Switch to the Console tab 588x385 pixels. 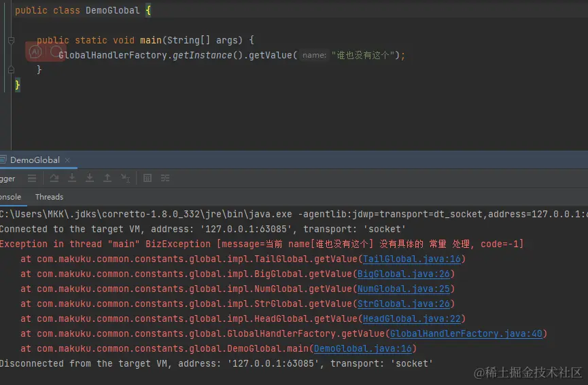pyautogui.click(x=10, y=197)
